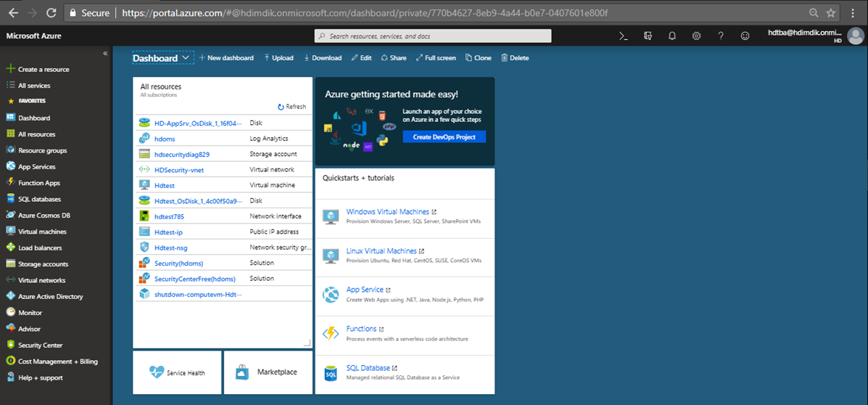Screen dimensions: 868x405
Task: Collapse the left sidebar using double chevron
Action: (x=105, y=53)
